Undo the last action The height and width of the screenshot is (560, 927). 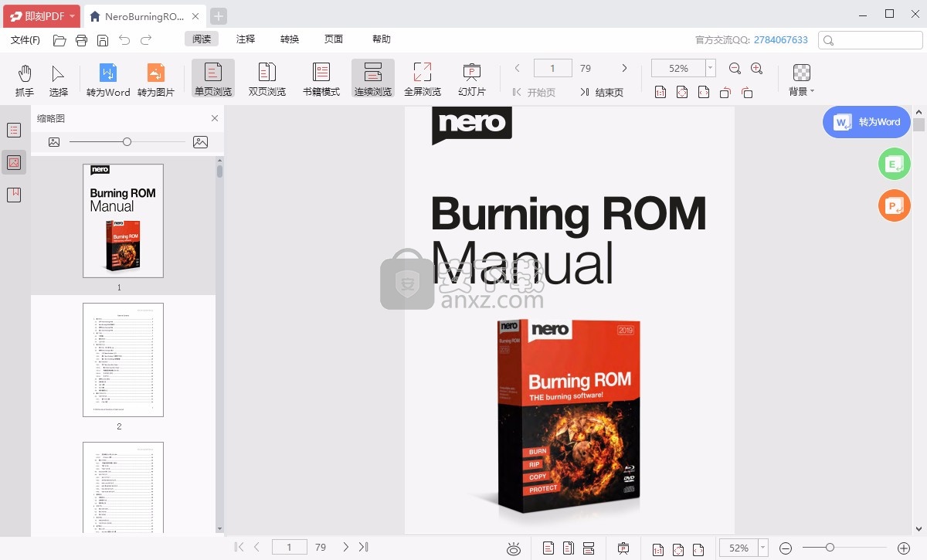click(124, 40)
